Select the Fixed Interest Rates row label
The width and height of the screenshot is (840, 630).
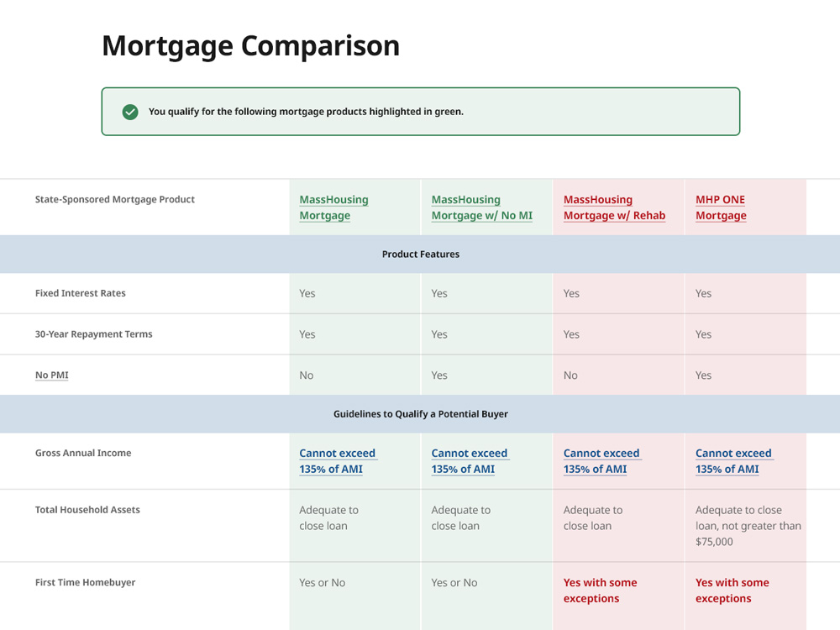(x=81, y=293)
